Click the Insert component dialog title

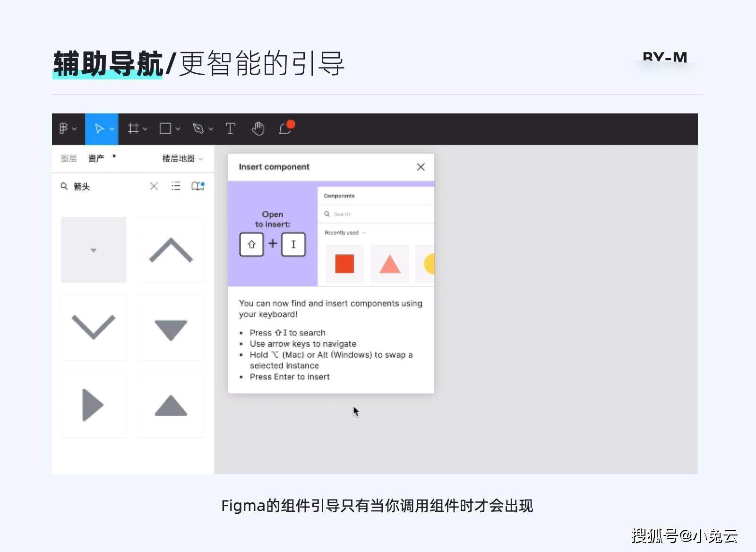pos(274,167)
